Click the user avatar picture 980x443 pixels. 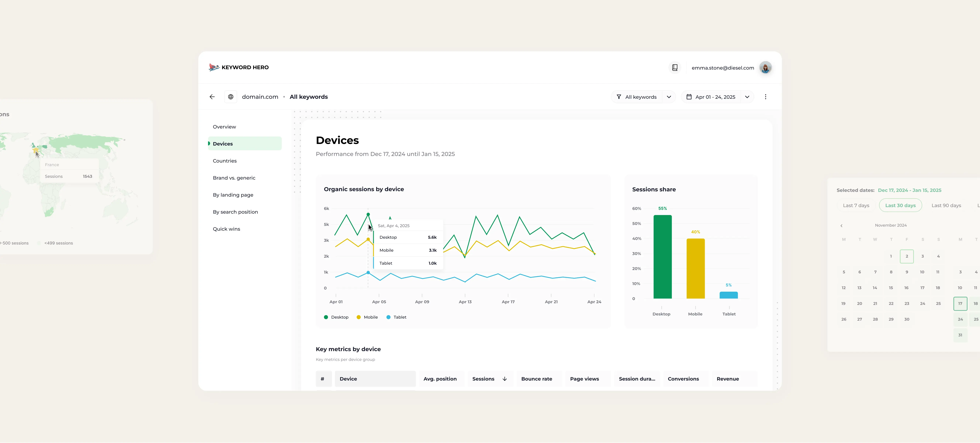click(x=765, y=68)
